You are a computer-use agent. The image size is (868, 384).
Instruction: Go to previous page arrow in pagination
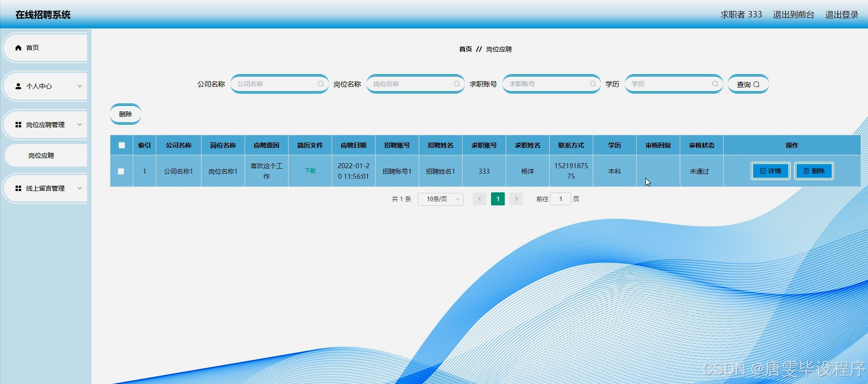click(480, 199)
